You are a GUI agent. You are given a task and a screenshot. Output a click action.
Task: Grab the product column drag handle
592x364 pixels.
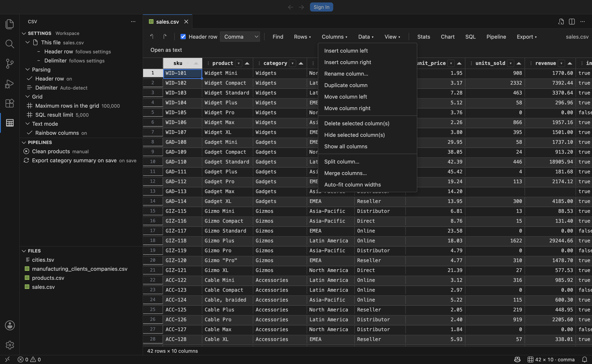[x=208, y=63]
